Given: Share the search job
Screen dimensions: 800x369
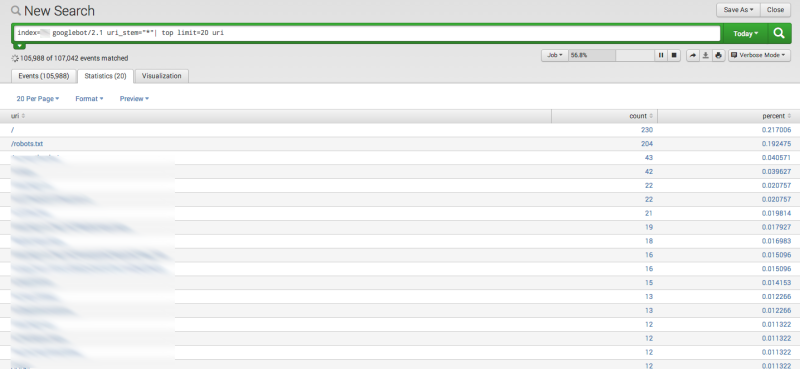Looking at the screenshot, I should (693, 55).
